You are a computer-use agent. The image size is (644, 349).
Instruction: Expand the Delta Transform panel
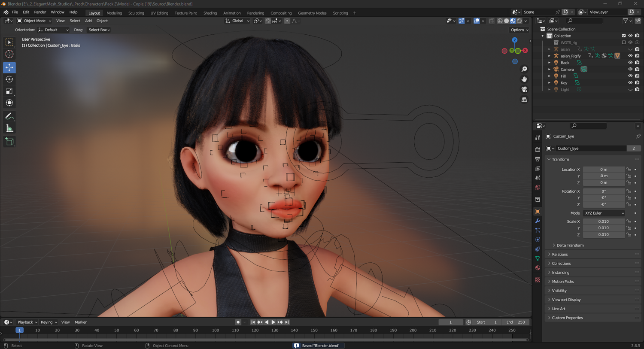pos(570,245)
